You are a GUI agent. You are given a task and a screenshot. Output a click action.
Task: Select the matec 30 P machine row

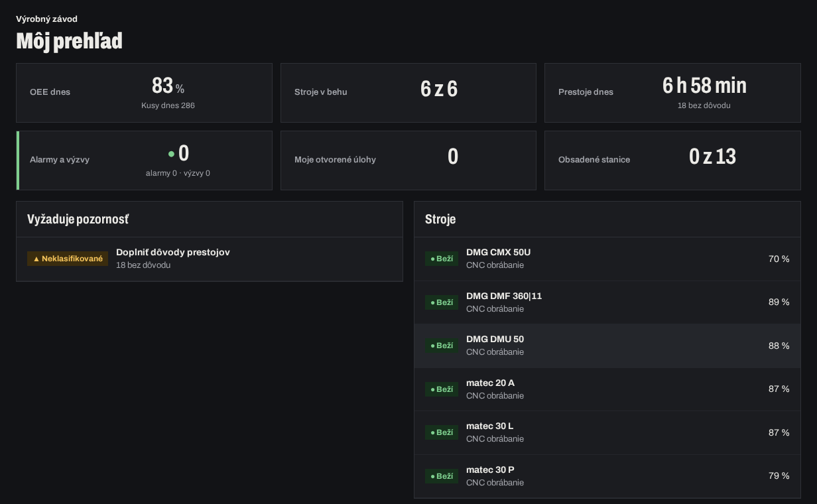coord(607,476)
